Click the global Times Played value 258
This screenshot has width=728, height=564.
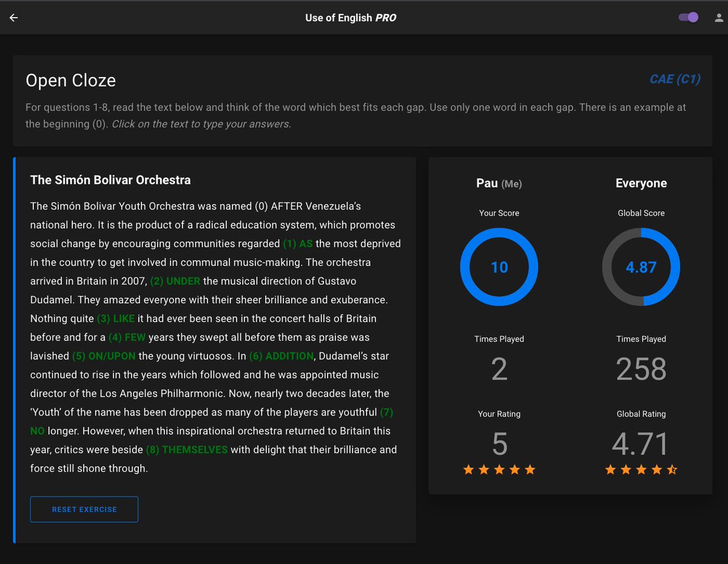coord(641,369)
